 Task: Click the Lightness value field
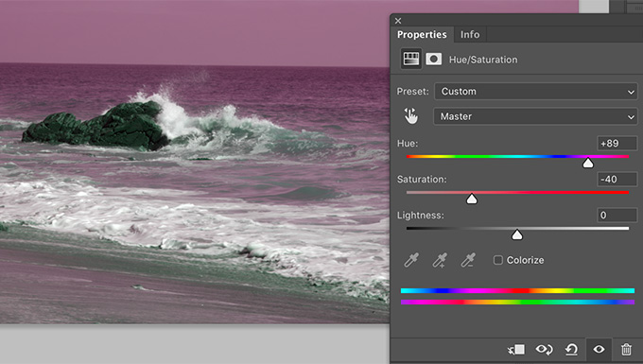[x=617, y=216]
